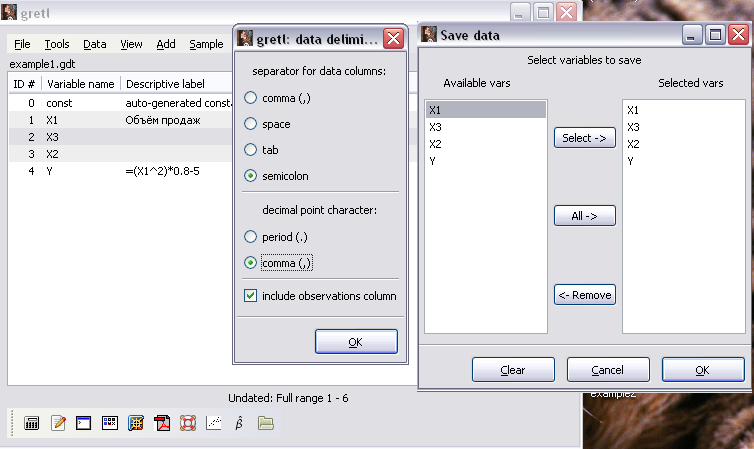Open command reference lifebuoy icon
Screen dimensions: 754x449
tap(188, 424)
